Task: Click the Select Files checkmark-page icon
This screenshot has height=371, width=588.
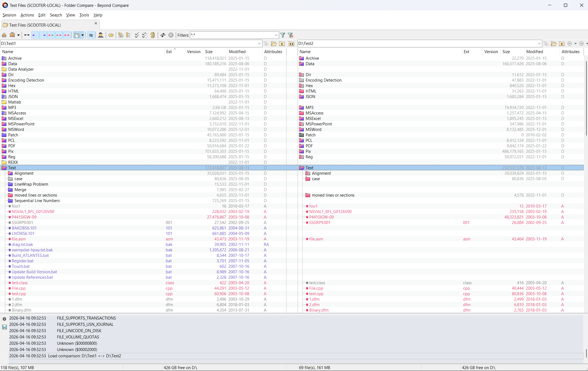Action: coord(145,35)
